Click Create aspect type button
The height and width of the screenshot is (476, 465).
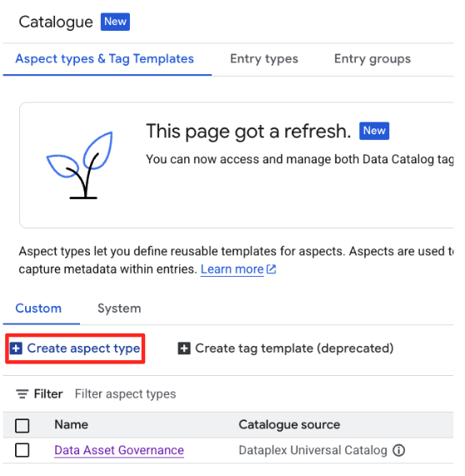click(x=75, y=348)
